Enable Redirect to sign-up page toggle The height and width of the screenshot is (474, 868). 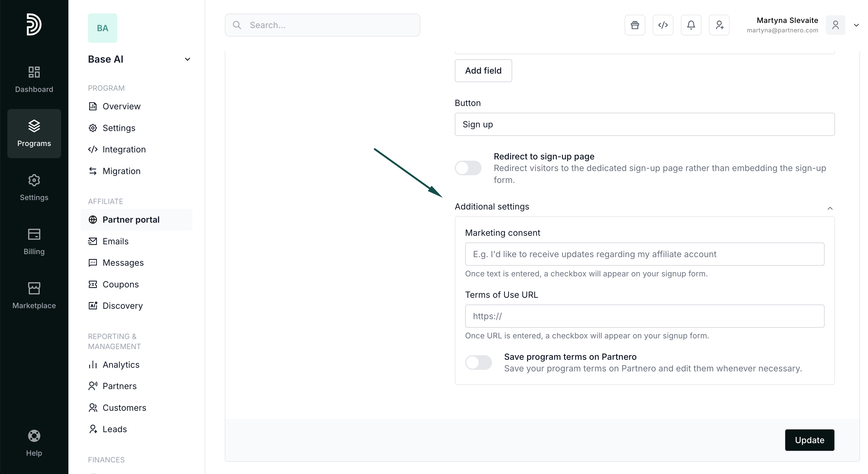point(468,168)
